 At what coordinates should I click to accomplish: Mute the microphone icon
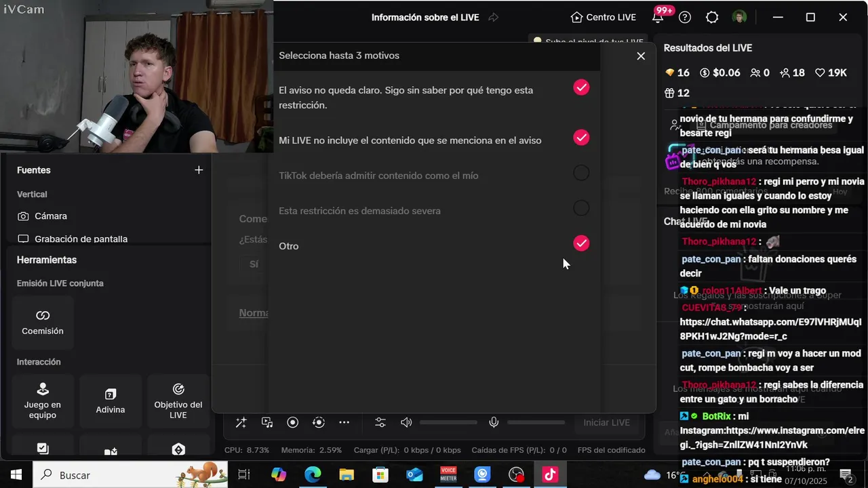494,422
